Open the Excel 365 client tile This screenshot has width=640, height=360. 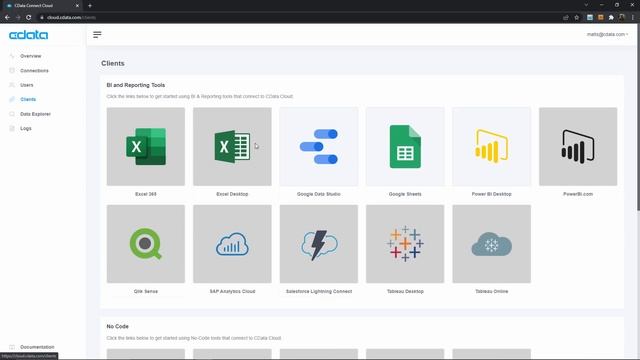[x=146, y=147]
